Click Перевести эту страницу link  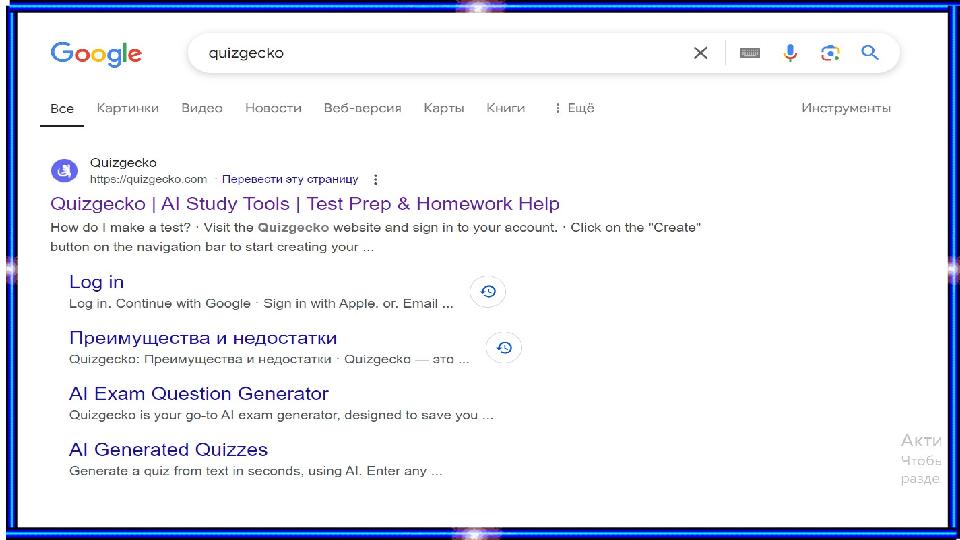click(x=290, y=179)
